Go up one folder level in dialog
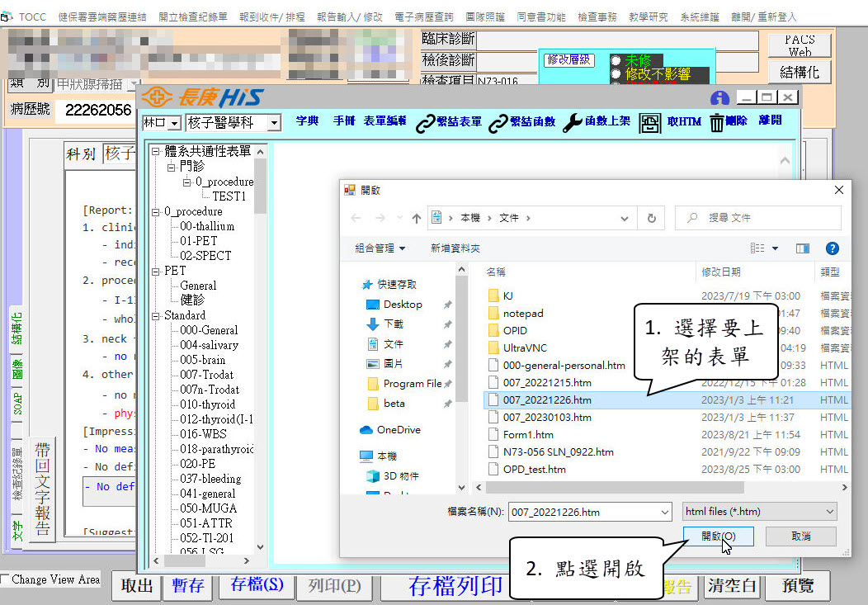 click(416, 218)
